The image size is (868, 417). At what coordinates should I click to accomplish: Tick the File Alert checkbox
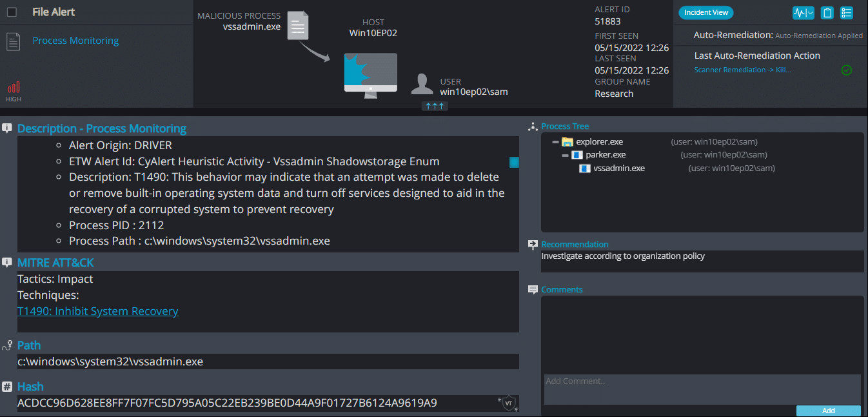coord(12,12)
